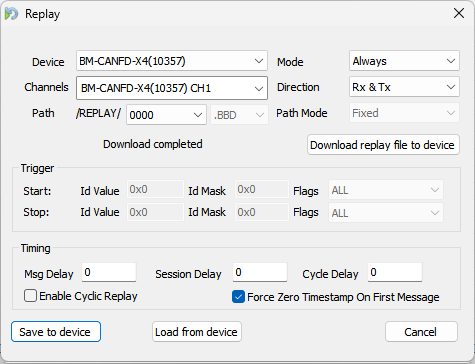Click the Channels label

tap(46, 87)
